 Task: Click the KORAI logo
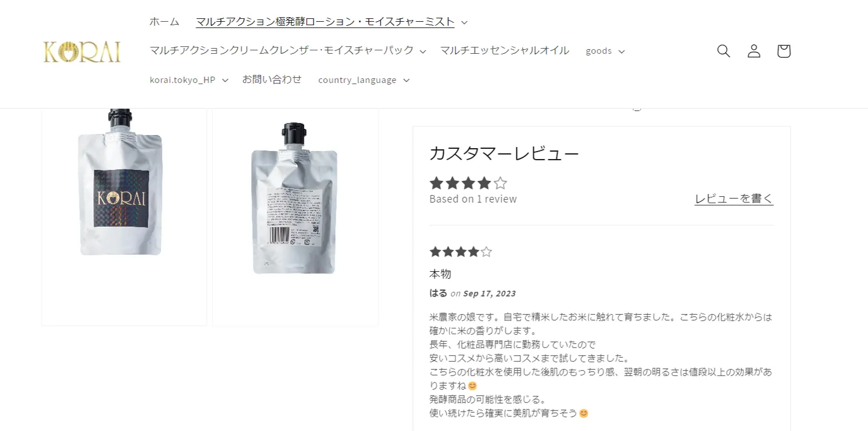pos(82,52)
